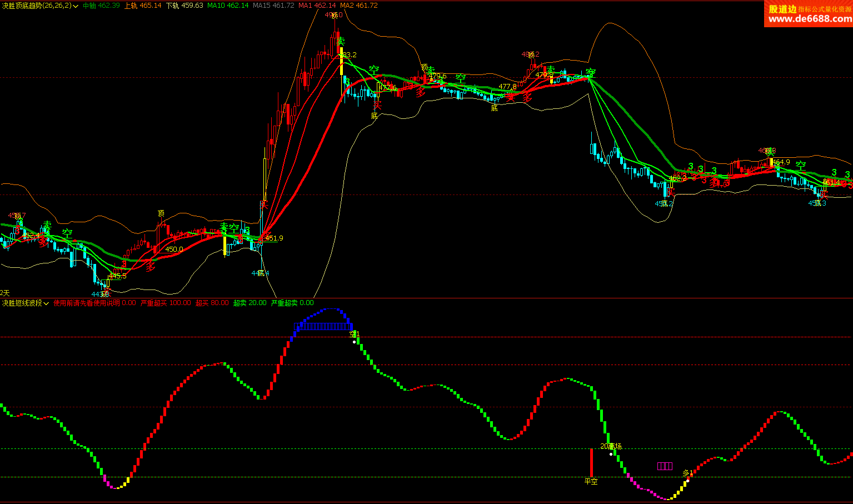Click the MA10 462.14 legend label
This screenshot has height=504, width=853.
[227, 6]
